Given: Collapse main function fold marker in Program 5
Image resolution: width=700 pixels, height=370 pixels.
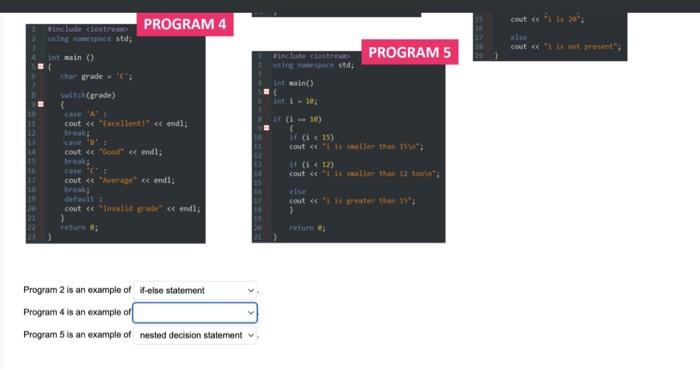Looking at the screenshot, I should [267, 91].
